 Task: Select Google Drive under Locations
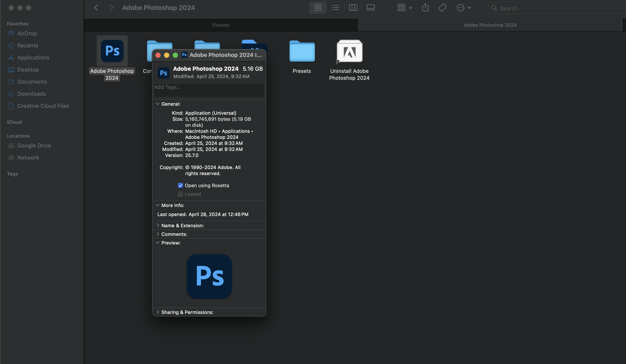point(34,145)
